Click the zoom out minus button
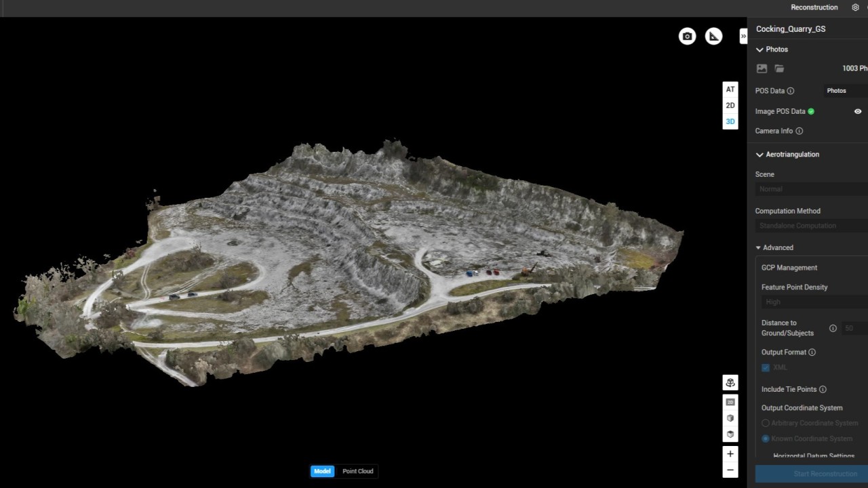This screenshot has height=488, width=868. tap(730, 470)
